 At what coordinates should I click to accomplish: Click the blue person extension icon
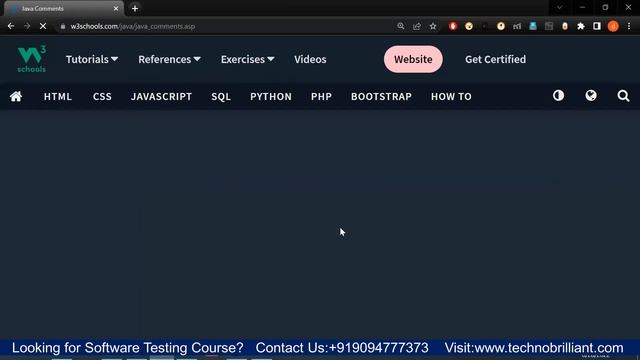(x=533, y=26)
